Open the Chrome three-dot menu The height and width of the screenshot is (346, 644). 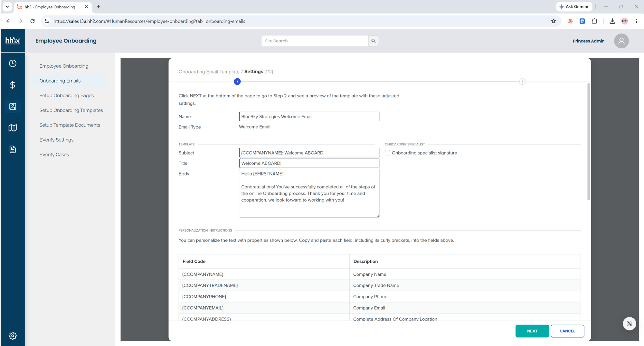636,21
